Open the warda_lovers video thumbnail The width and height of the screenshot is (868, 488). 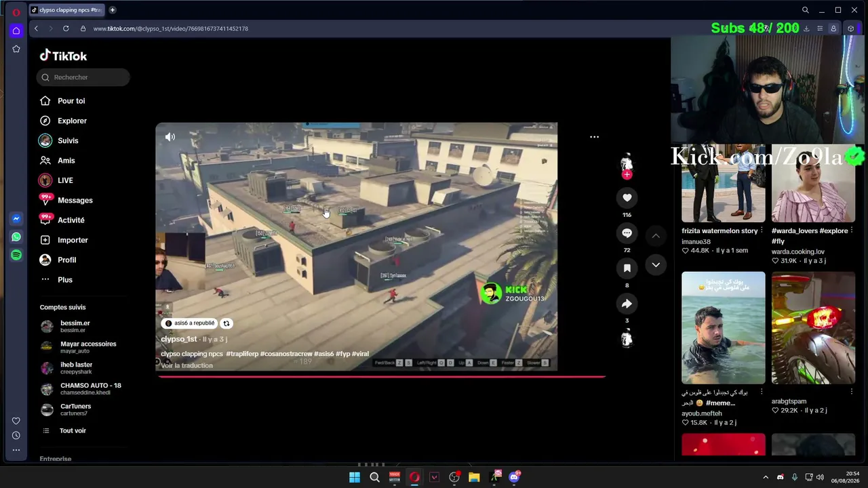[x=813, y=183]
